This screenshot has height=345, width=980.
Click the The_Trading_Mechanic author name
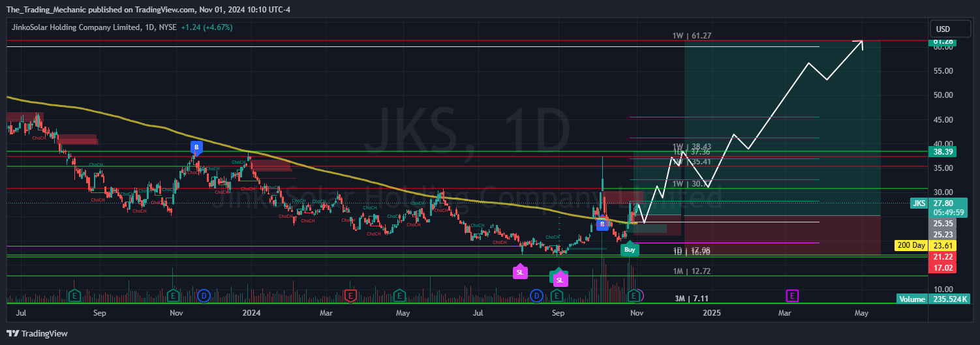(x=47, y=10)
